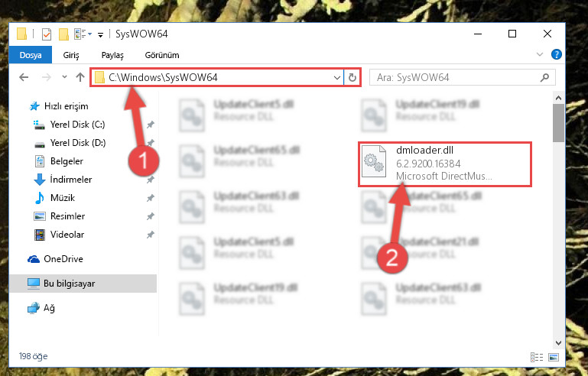Toggle the pin beside Müzik
Viewport: 588px width, 376px height.
coord(151,198)
